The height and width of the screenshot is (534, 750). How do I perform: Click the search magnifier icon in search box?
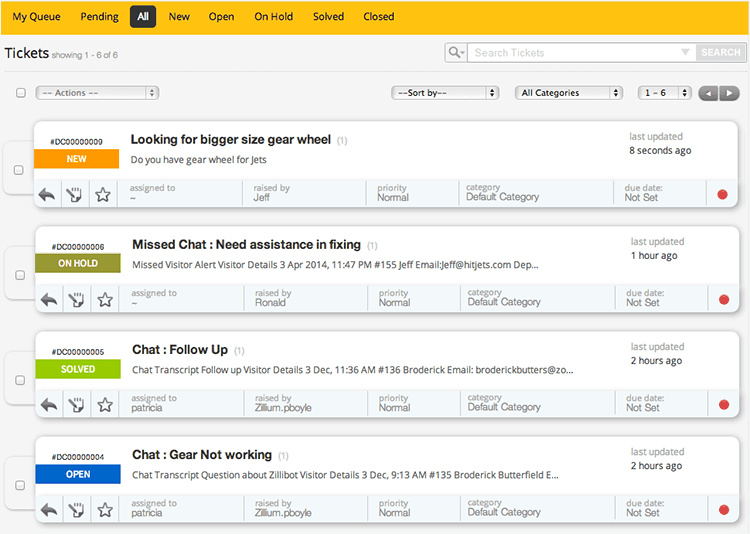(456, 53)
